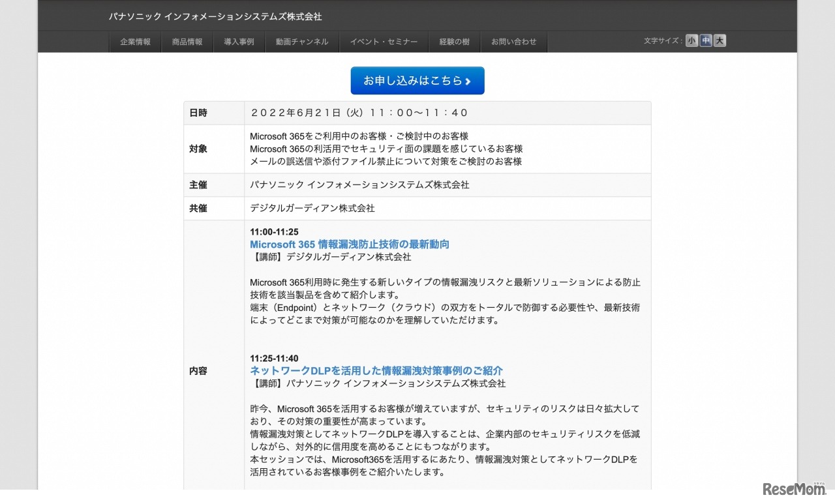835x504 pixels.
Task: Select 動画チャンネル in the nav bar
Action: coord(301,42)
